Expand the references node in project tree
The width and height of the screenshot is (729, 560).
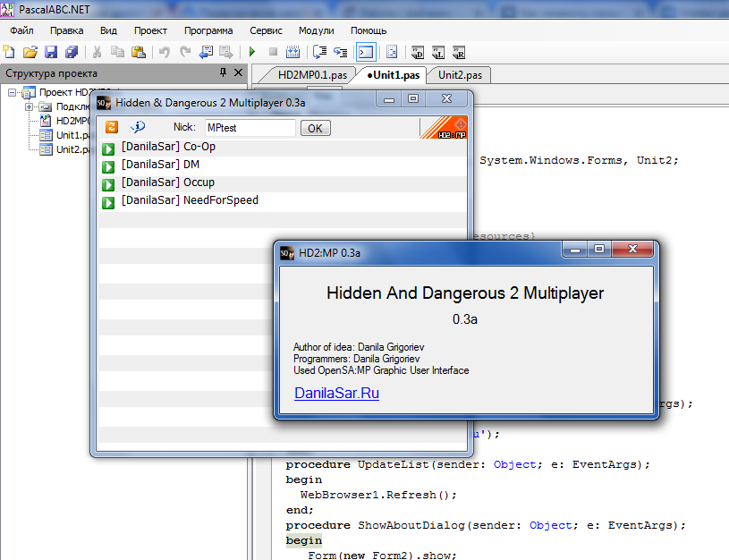point(29,106)
